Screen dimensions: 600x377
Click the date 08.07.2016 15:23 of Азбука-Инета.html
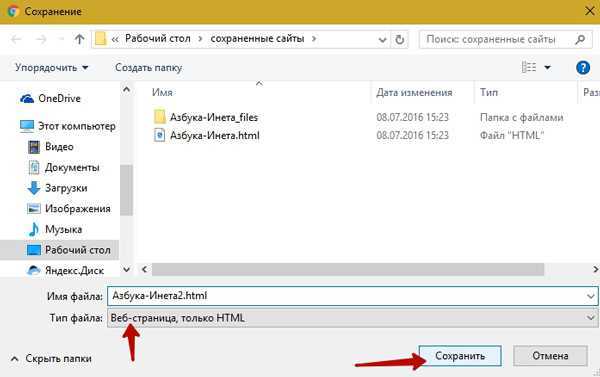412,135
